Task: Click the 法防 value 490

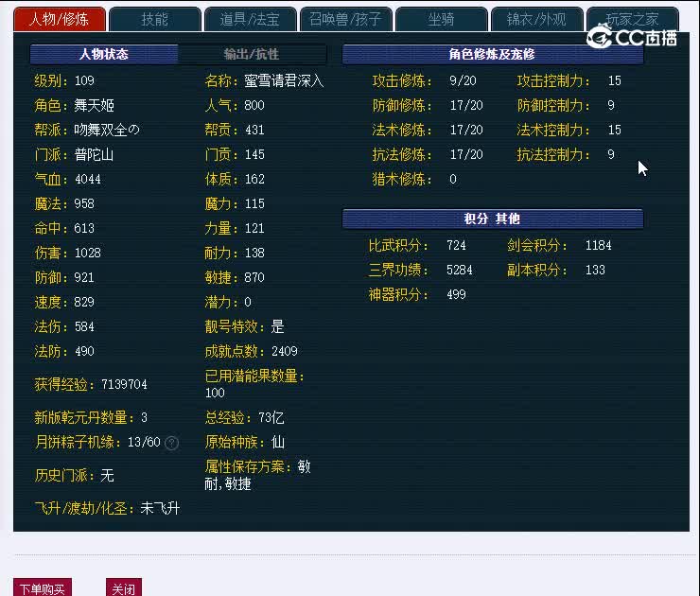Action: pyautogui.click(x=84, y=351)
